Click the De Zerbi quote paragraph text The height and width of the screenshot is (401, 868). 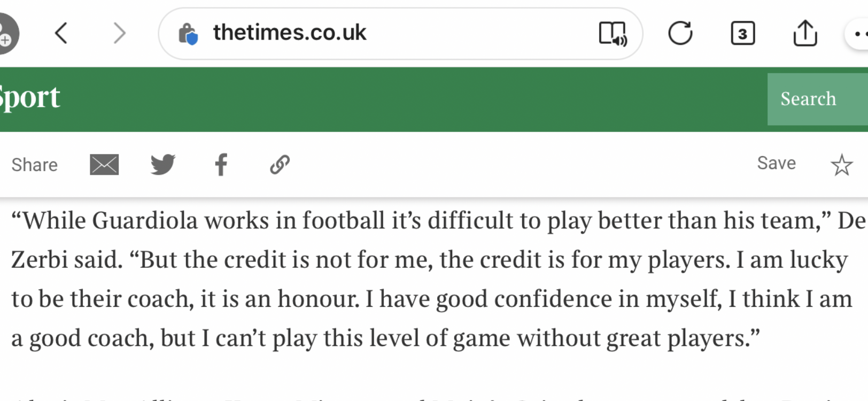pos(434,279)
